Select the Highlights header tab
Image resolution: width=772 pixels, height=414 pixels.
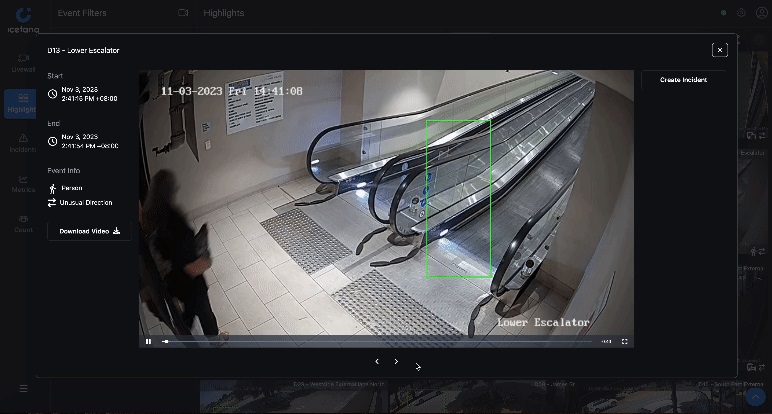[224, 13]
